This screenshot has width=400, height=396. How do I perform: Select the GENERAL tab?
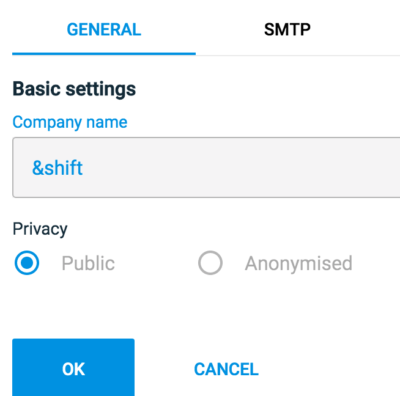click(104, 29)
